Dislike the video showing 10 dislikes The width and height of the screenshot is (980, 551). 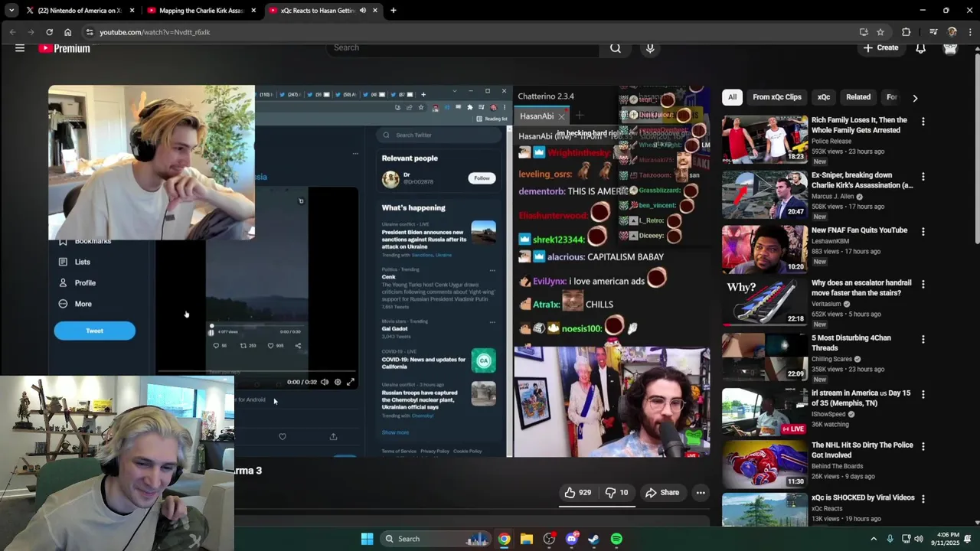pyautogui.click(x=617, y=493)
